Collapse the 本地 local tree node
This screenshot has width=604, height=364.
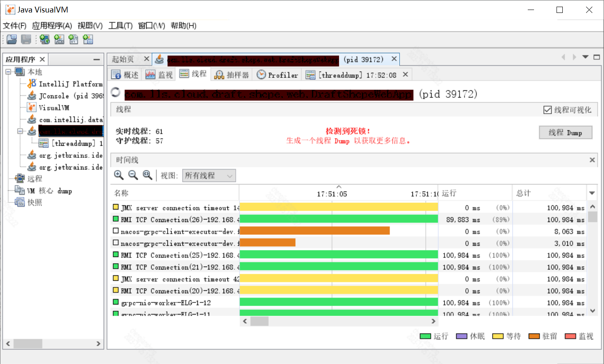tap(8, 72)
